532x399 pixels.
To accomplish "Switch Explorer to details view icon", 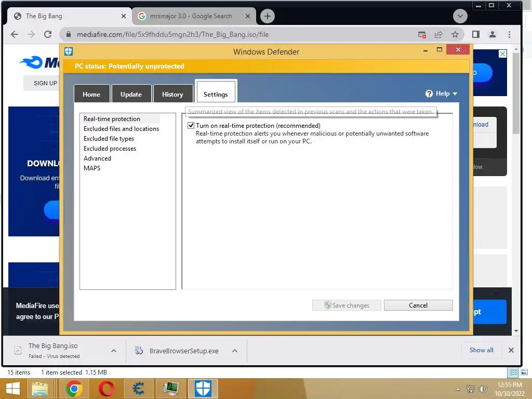I will pyautogui.click(x=513, y=373).
